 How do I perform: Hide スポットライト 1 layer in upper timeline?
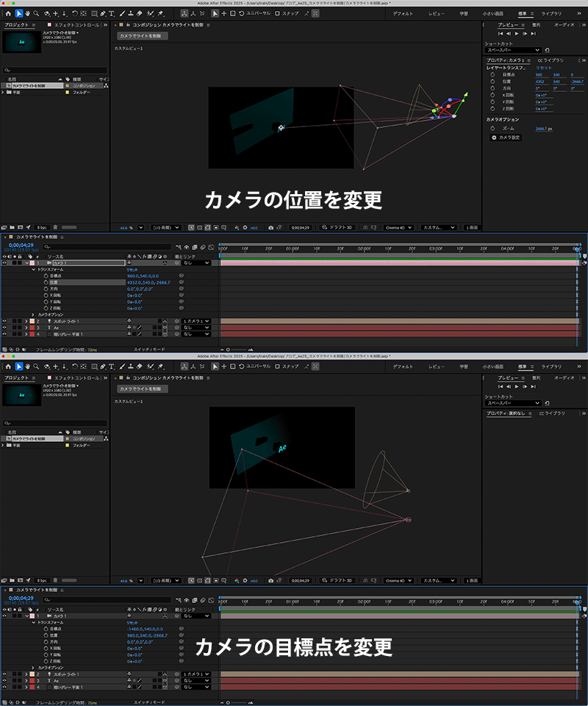4,321
